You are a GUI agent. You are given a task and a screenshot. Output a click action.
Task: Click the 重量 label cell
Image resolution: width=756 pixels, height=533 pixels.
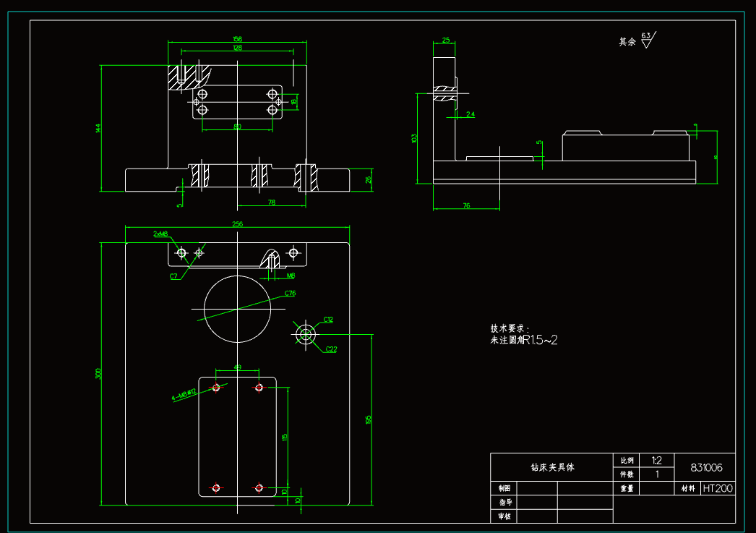click(x=627, y=488)
